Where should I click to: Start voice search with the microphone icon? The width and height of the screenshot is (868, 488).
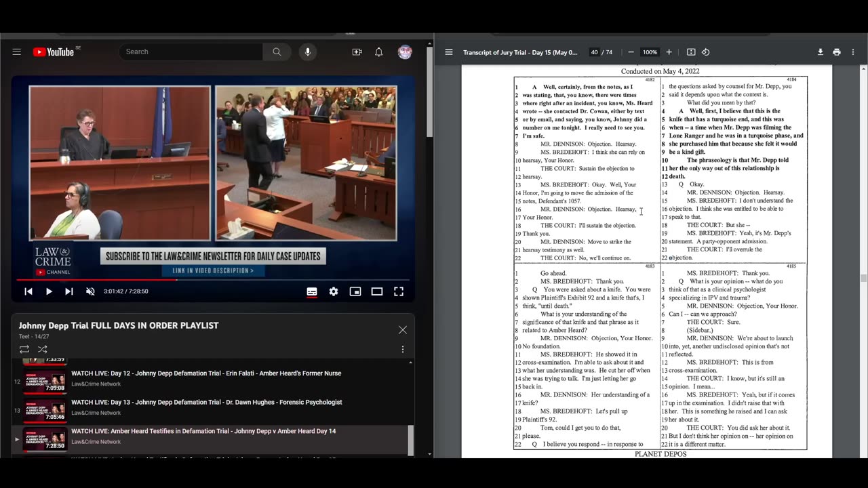(x=307, y=52)
